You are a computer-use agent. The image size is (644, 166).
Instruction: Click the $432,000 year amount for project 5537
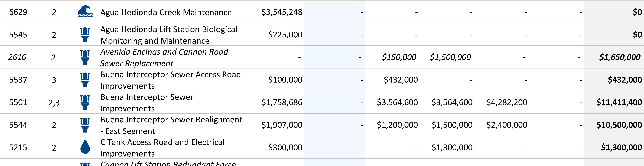click(400, 80)
